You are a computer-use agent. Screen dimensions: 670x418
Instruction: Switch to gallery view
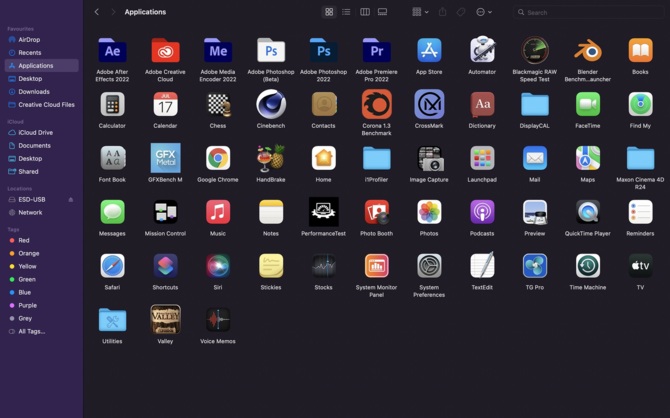point(382,12)
